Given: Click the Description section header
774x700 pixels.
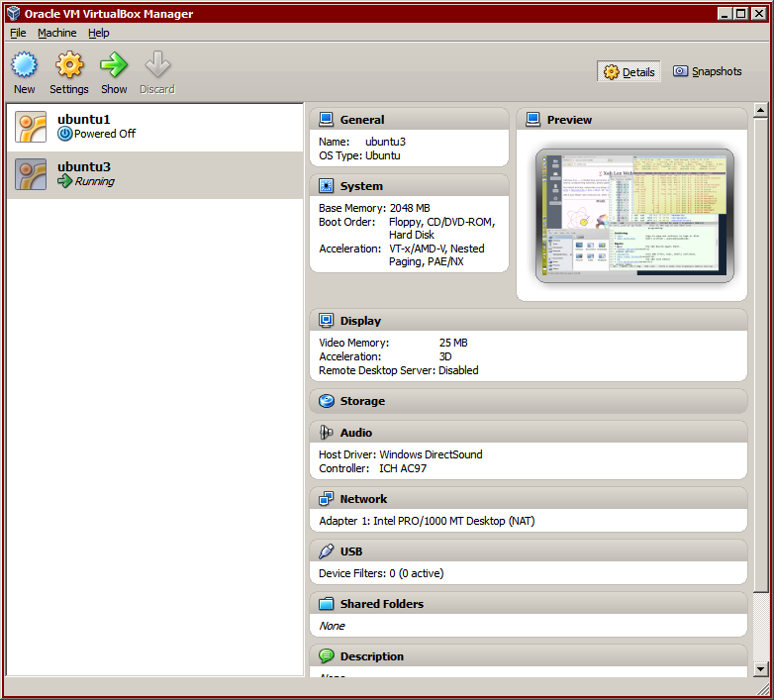Looking at the screenshot, I should [x=529, y=656].
